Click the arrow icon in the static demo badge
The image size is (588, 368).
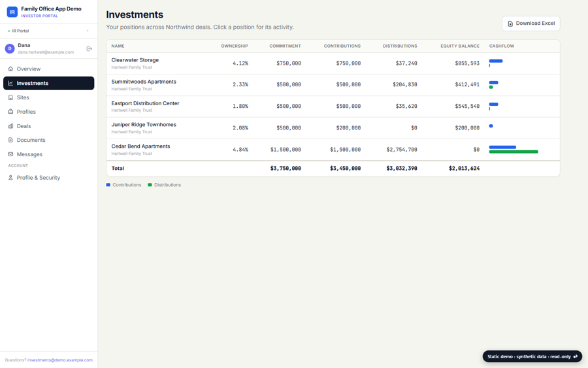point(576,356)
